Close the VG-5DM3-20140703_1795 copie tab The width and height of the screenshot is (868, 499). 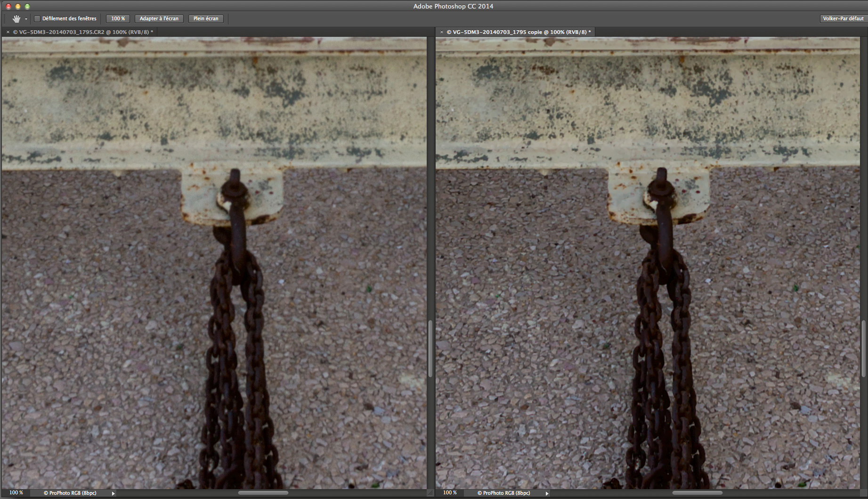click(441, 32)
